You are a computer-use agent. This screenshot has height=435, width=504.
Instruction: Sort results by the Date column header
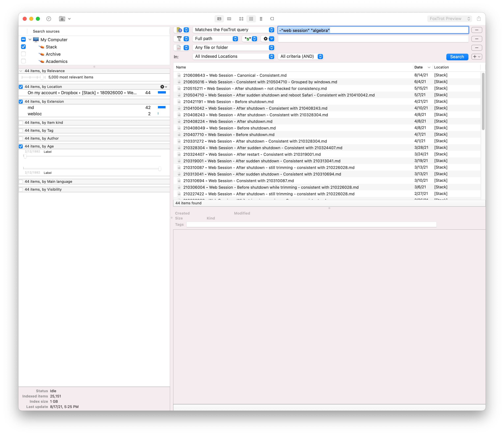[418, 67]
